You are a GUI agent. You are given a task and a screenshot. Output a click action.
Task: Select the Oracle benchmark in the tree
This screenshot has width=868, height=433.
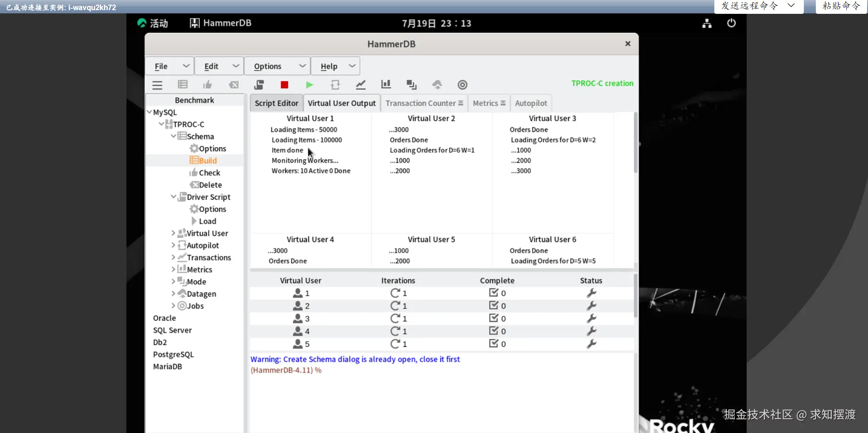(164, 318)
